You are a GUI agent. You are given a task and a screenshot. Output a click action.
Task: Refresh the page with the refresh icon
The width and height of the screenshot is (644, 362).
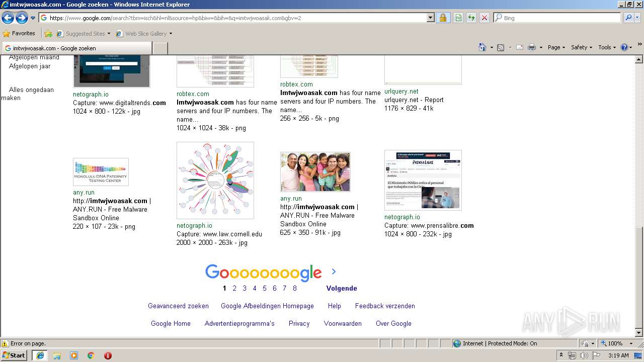pyautogui.click(x=471, y=18)
